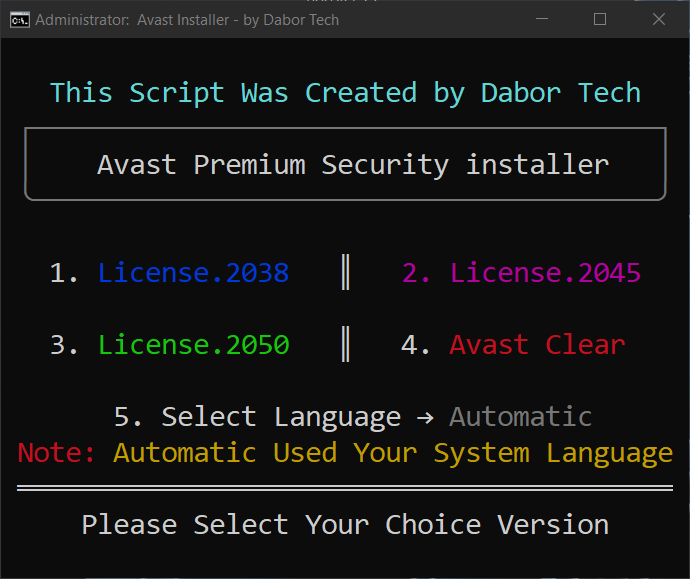690x579 pixels.
Task: Click the window title 'Avast Installer - by Dabor Tech'
Action: 238,20
